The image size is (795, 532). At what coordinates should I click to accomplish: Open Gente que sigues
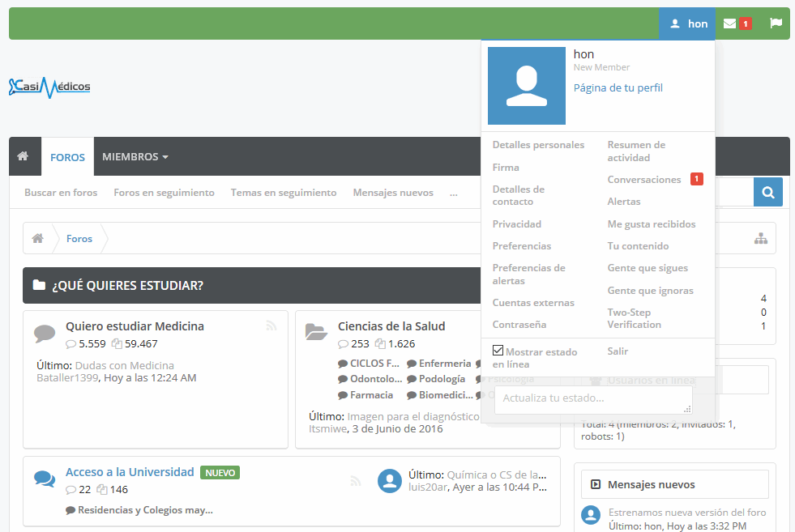pyautogui.click(x=648, y=268)
